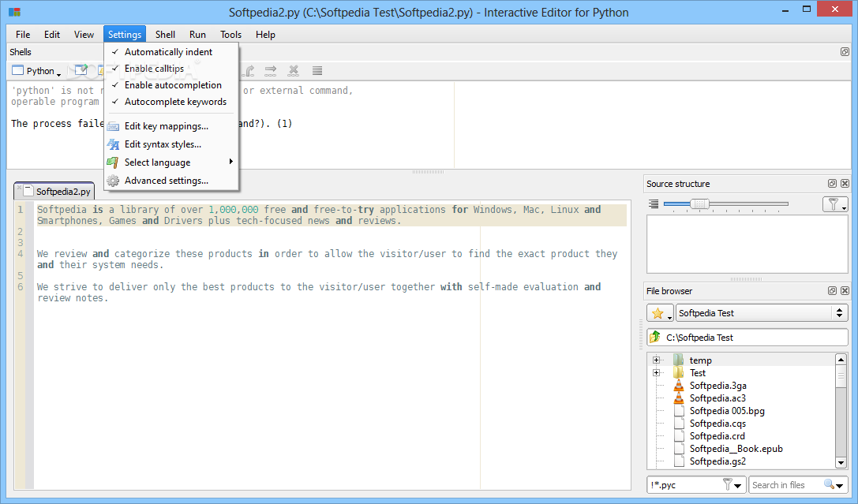
Task: Close the File browser panel
Action: coord(845,291)
